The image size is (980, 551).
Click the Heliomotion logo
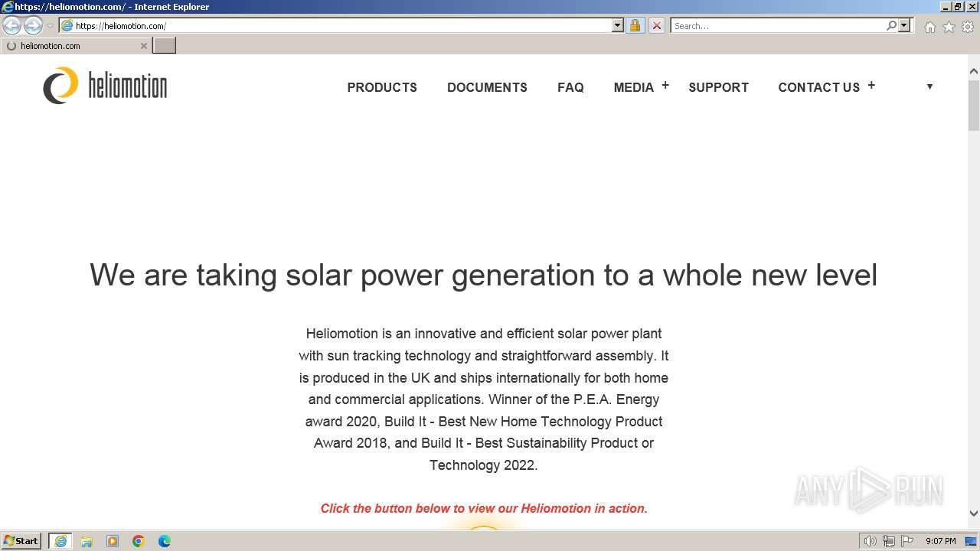pyautogui.click(x=105, y=86)
